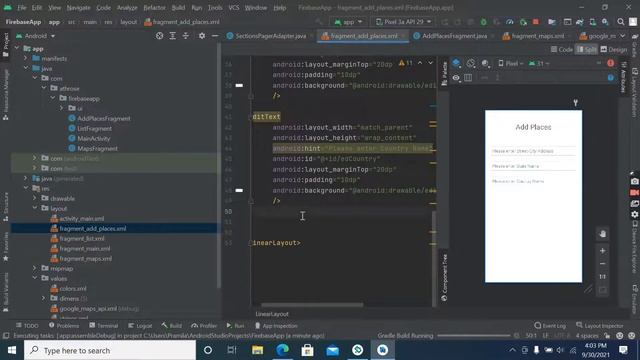The width and height of the screenshot is (640, 360).
Task: Click the Task View taskbar icon
Action: coord(232,350)
